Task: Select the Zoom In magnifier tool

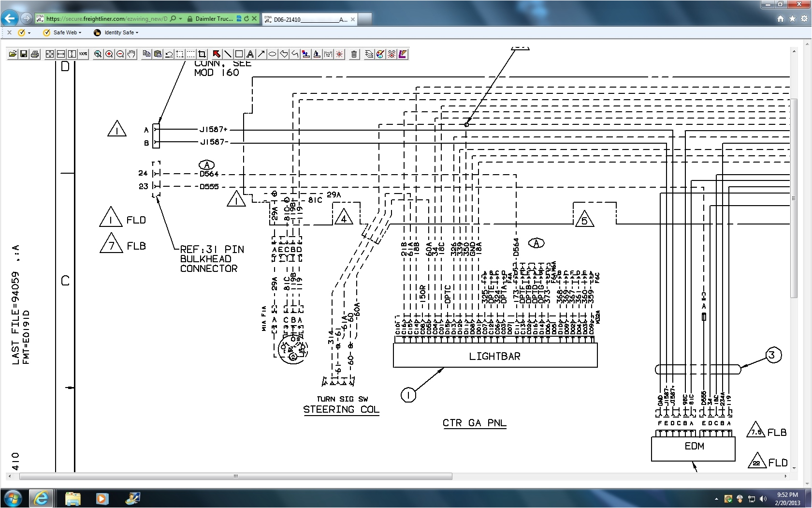Action: [109, 54]
